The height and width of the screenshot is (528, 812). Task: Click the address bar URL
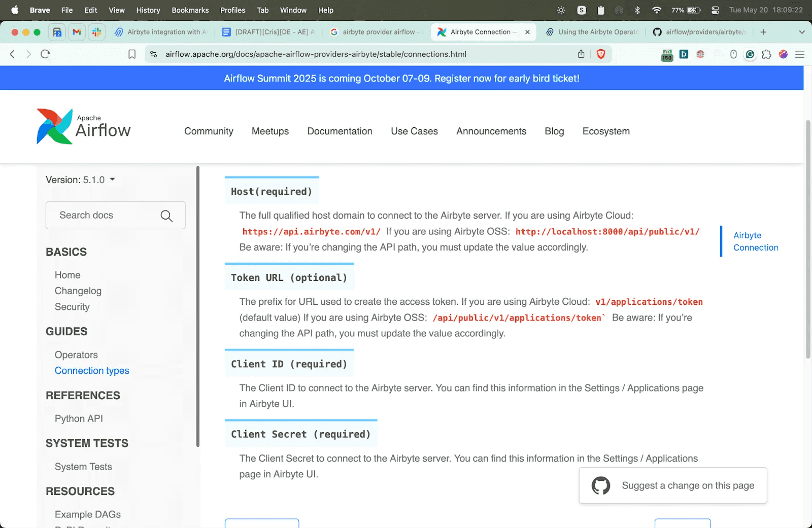point(316,54)
